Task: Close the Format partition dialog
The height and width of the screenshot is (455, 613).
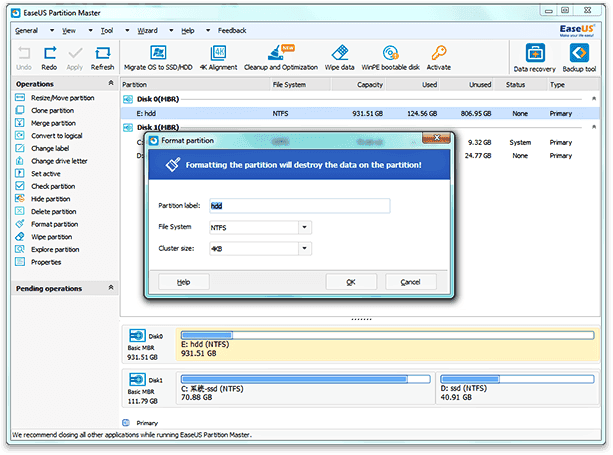Action: (x=436, y=138)
